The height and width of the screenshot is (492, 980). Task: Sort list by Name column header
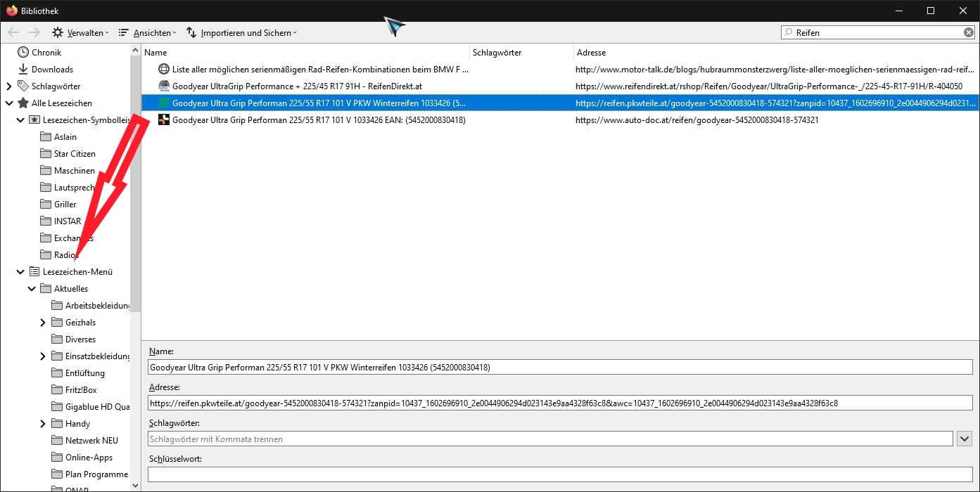coord(156,53)
